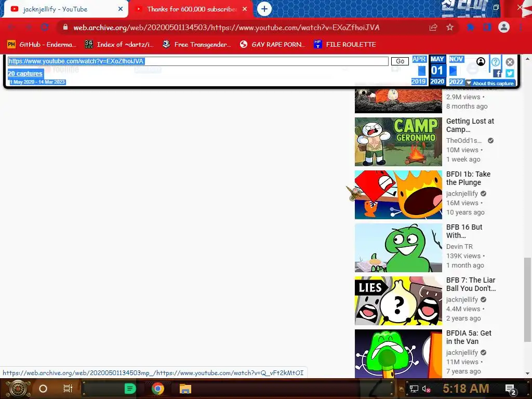Open the Wayback user account icon
This screenshot has height=399, width=532.
(481, 61)
